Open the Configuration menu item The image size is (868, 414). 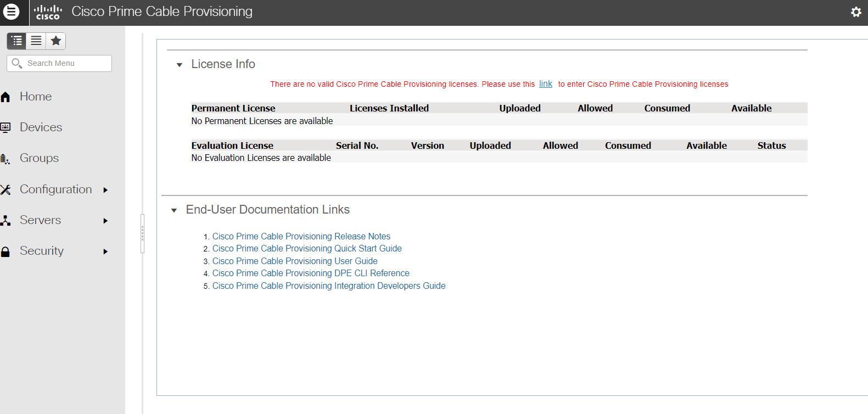pos(56,189)
